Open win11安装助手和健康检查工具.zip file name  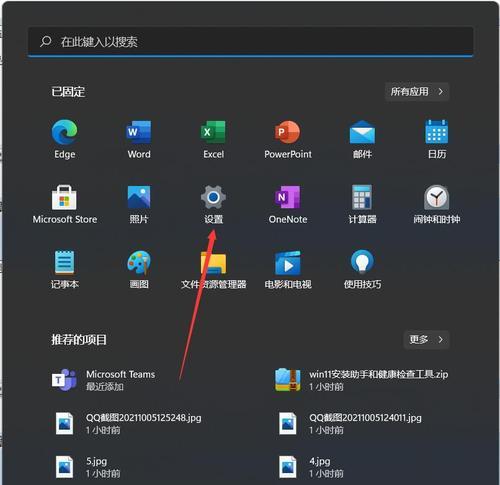(x=378, y=374)
